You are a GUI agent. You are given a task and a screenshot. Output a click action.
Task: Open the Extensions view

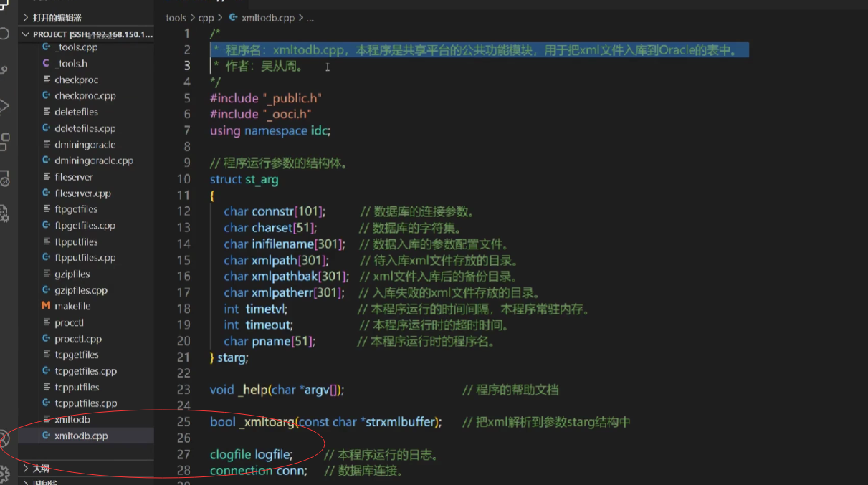point(4,141)
